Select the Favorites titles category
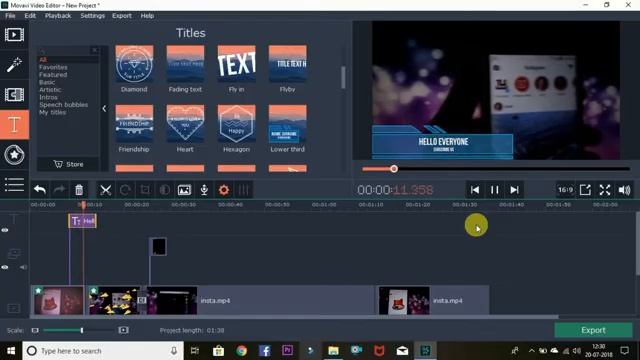Image resolution: width=640 pixels, height=360 pixels. pyautogui.click(x=53, y=67)
